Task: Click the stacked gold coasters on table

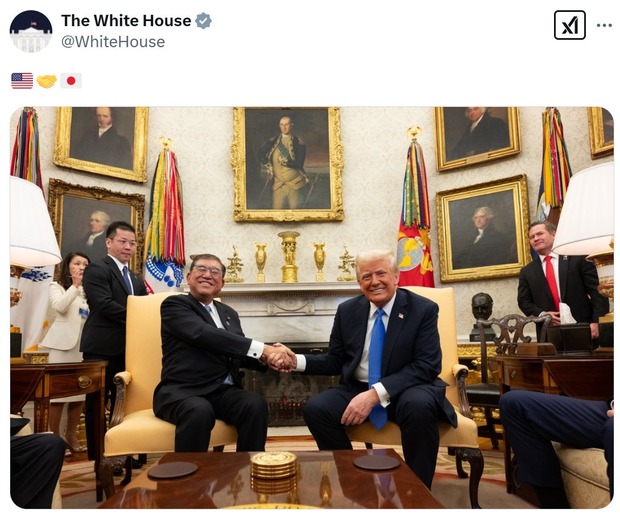Action: [x=274, y=465]
